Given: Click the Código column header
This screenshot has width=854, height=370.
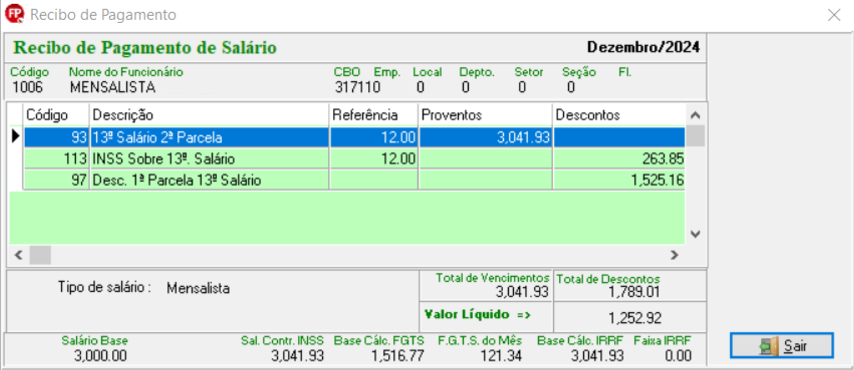Looking at the screenshot, I should 56,115.
